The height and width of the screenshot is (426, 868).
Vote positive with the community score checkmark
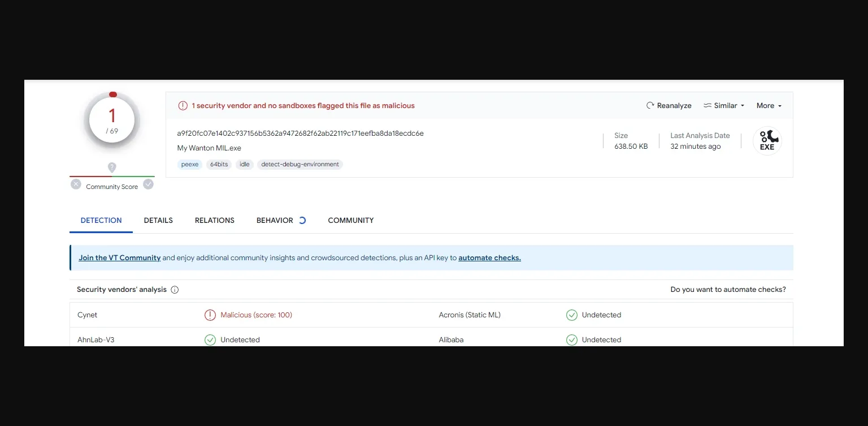(x=148, y=184)
